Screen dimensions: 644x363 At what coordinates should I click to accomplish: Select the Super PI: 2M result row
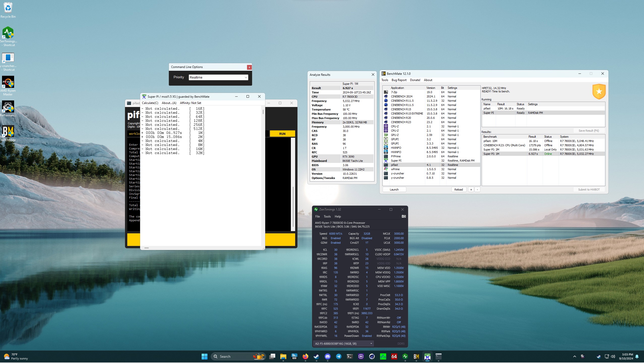click(543, 150)
